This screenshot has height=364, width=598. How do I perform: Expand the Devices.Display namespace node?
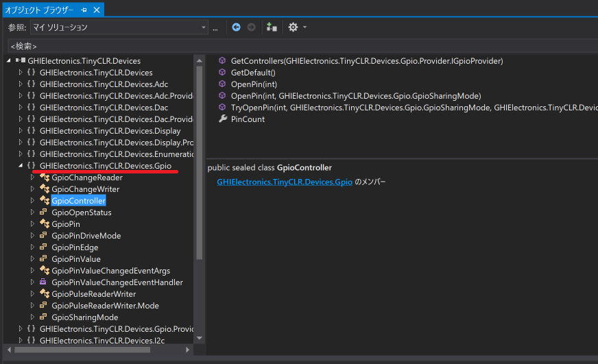tap(21, 131)
